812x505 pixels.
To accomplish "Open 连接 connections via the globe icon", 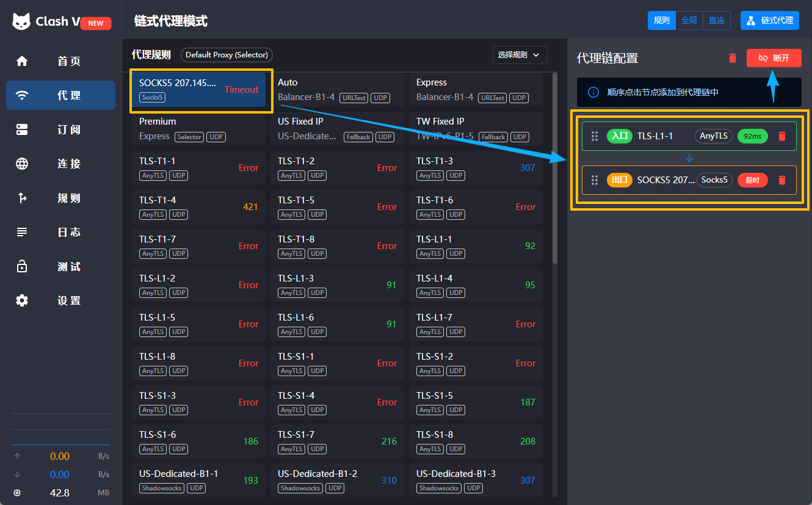I will (22, 164).
